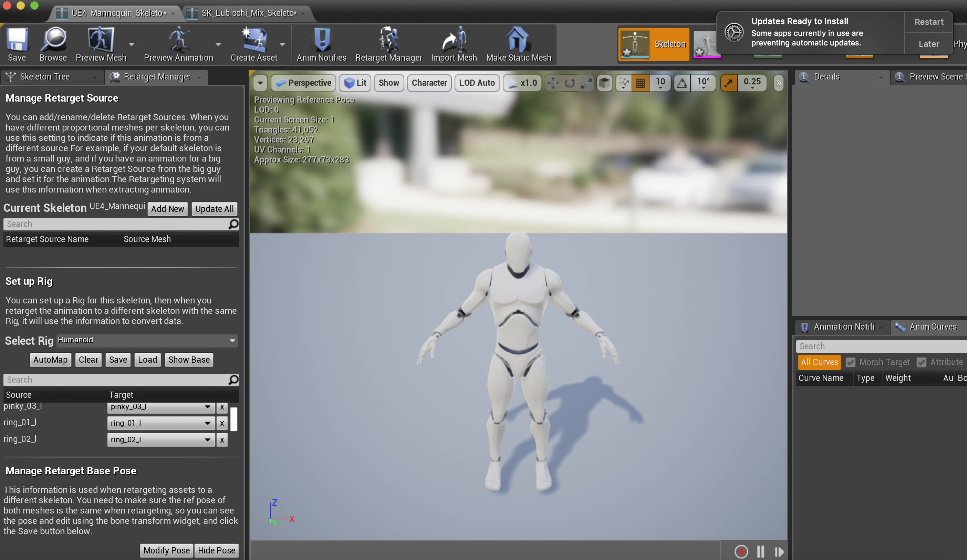
Task: Open the Lit view mode dropdown
Action: pyautogui.click(x=355, y=83)
